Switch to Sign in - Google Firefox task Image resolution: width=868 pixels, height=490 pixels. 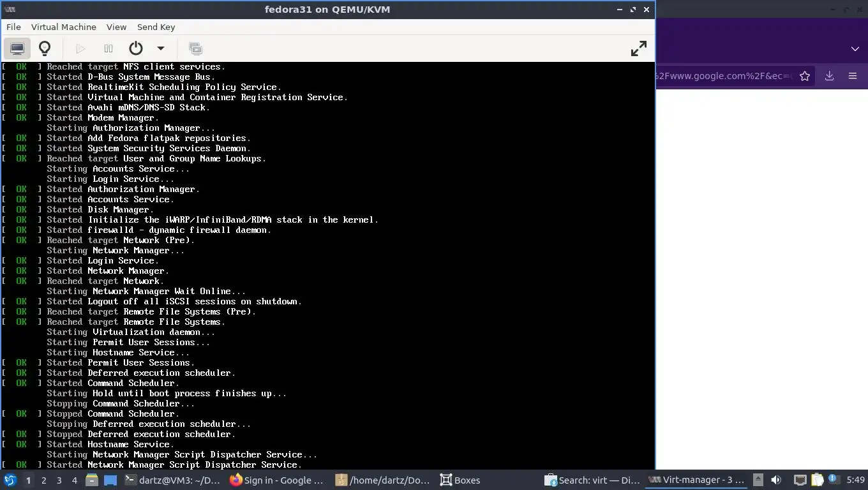tap(278, 480)
